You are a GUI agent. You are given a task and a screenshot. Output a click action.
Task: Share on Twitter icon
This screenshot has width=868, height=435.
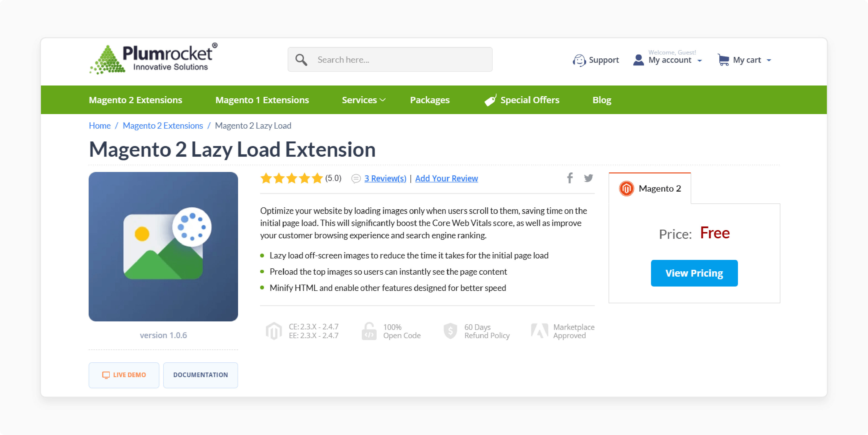pos(588,178)
